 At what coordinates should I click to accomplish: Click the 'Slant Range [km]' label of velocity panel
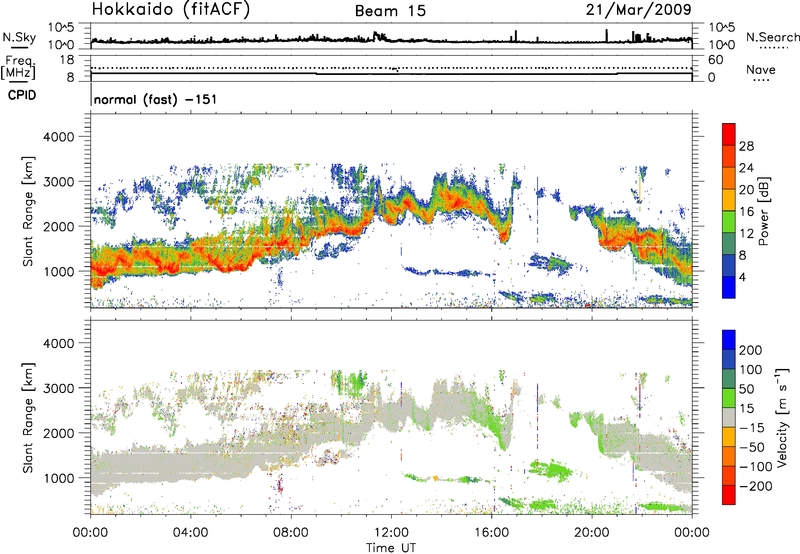28,418
